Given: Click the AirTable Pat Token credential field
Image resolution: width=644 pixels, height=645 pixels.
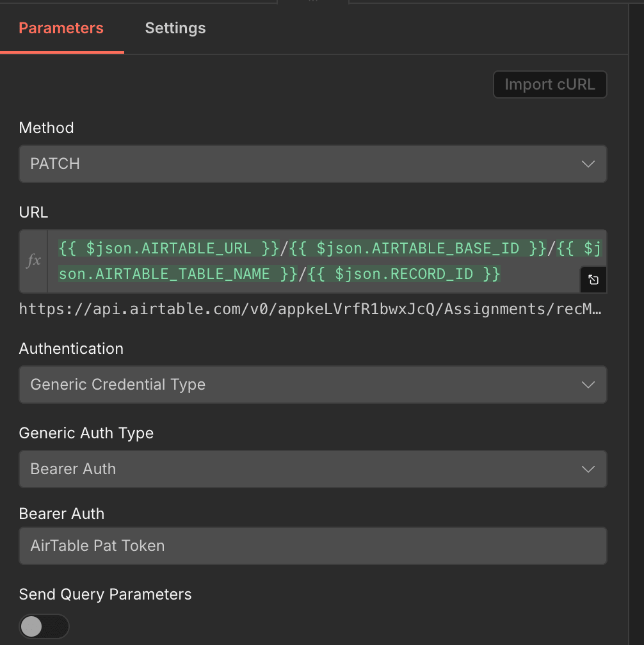Looking at the screenshot, I should coord(313,546).
